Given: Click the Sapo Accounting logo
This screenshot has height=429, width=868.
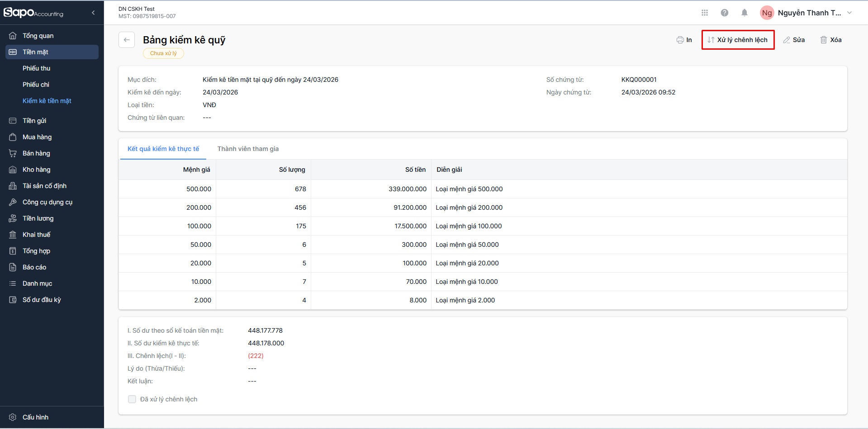Looking at the screenshot, I should (x=33, y=13).
